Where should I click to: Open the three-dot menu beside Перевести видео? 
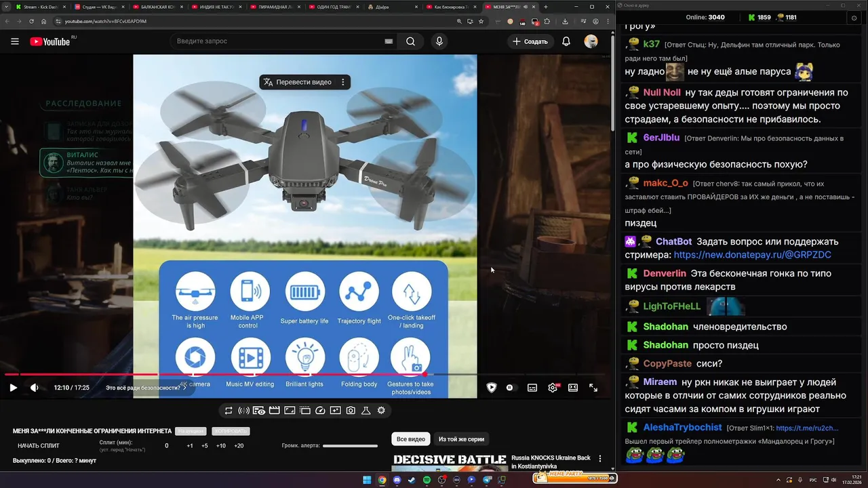click(x=343, y=82)
